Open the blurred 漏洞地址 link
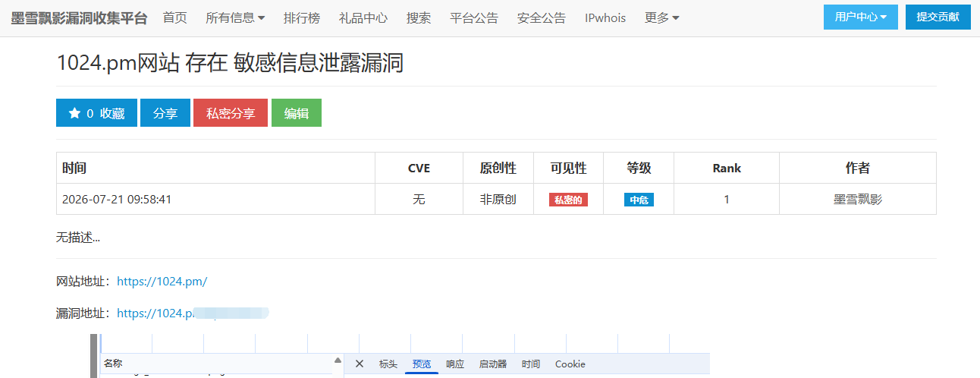Viewport: 980px width, 378px height. (x=193, y=313)
